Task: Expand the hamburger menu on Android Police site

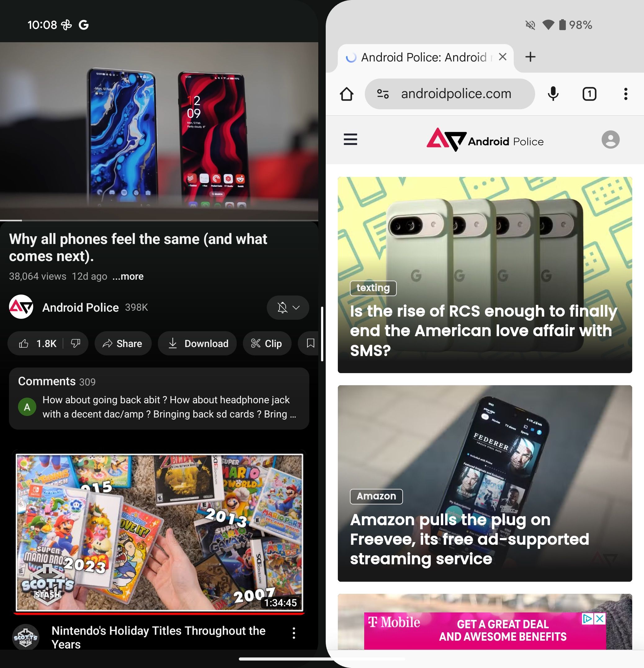Action: [x=352, y=139]
